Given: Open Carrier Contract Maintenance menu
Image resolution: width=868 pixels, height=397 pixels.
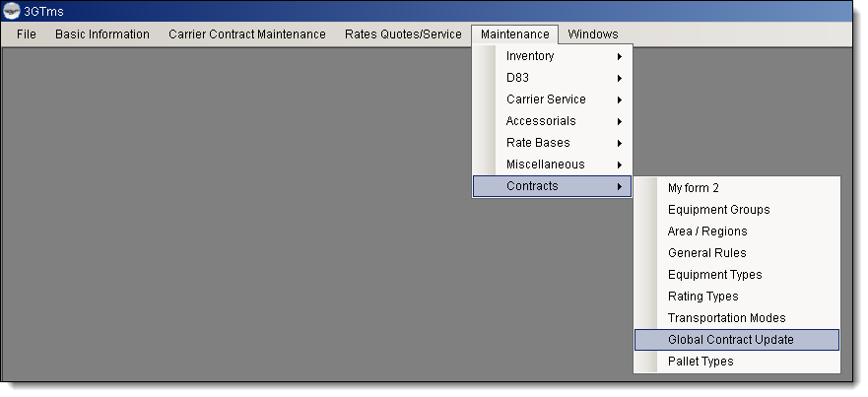Looking at the screenshot, I should [x=246, y=34].
